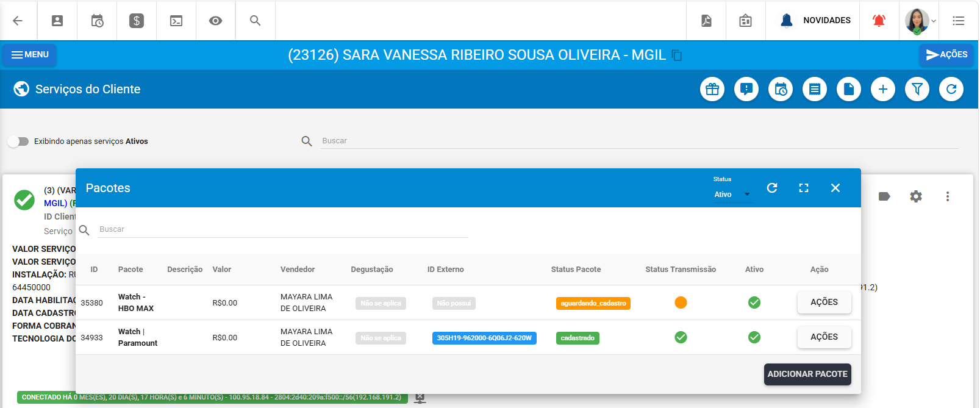Open the AÇÕES button in the client header

pos(946,55)
